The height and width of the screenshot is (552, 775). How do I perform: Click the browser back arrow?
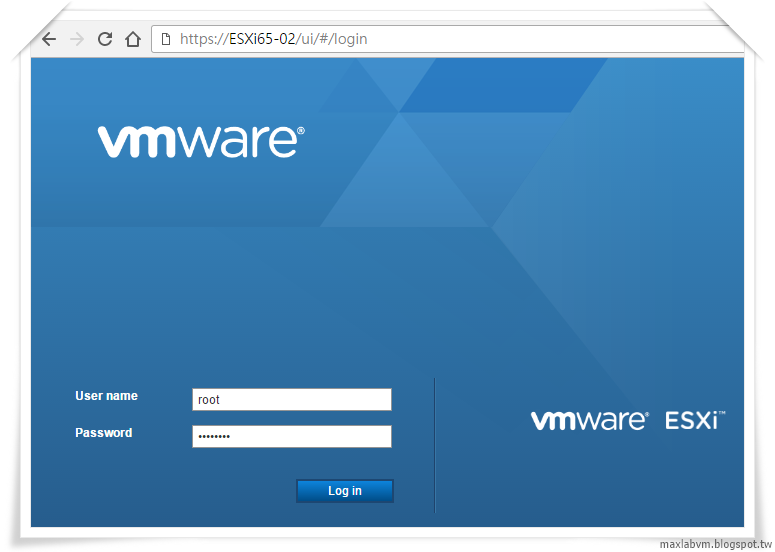[x=49, y=39]
